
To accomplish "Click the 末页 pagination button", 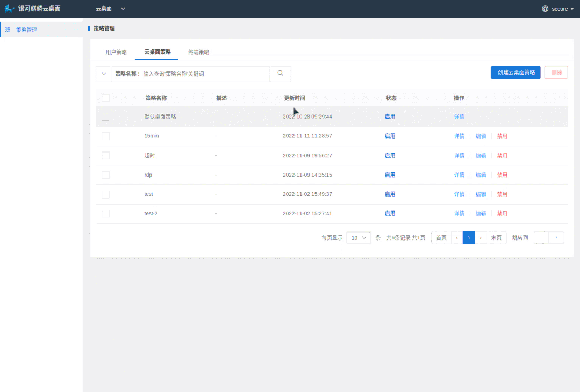I will pos(496,237).
